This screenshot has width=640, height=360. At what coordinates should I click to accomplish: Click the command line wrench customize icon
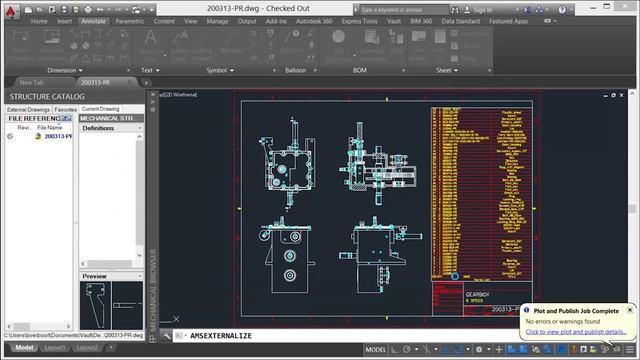(167, 336)
